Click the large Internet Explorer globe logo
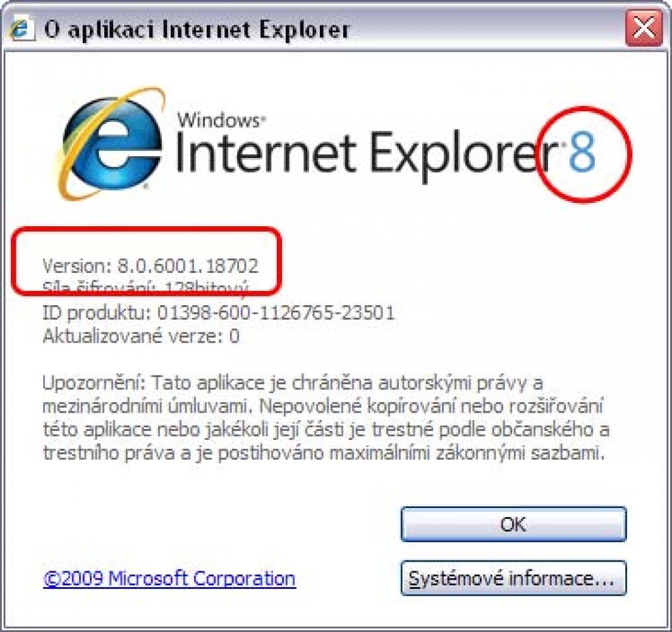 click(x=111, y=143)
